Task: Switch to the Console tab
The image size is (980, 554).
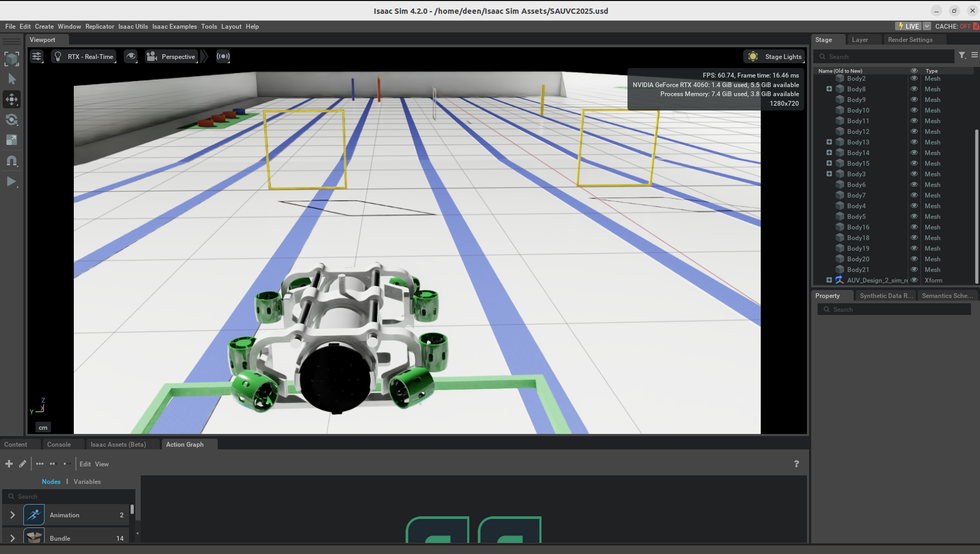Action: [58, 445]
